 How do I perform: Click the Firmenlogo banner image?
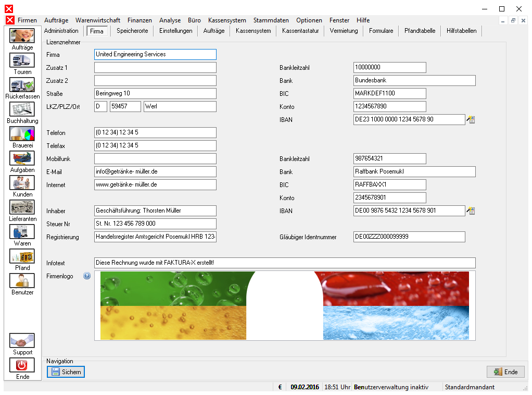tap(285, 306)
